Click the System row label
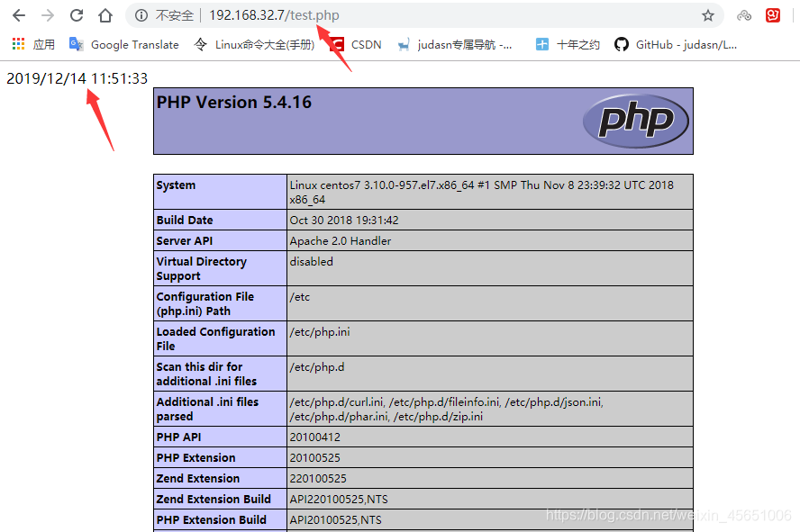The height and width of the screenshot is (532, 800). [x=176, y=185]
